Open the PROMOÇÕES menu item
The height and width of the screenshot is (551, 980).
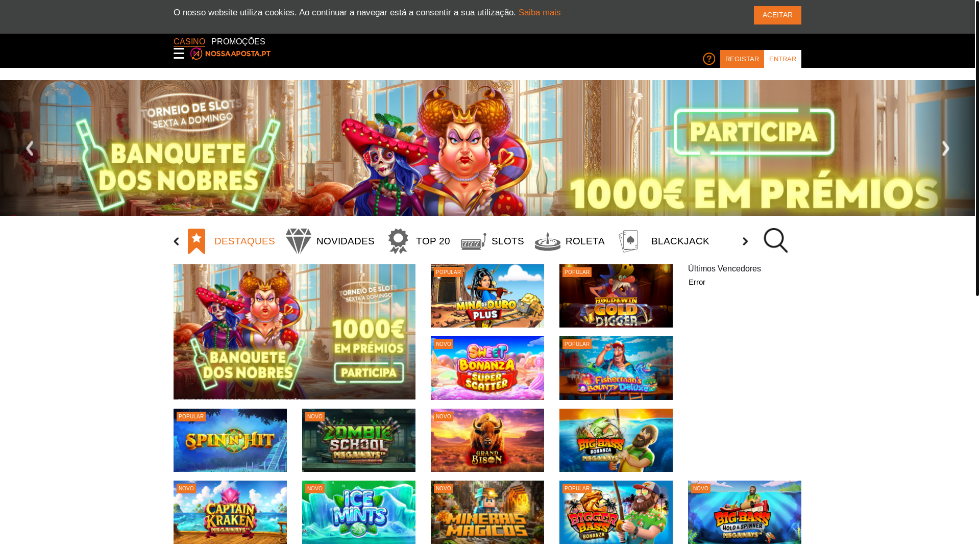238,41
